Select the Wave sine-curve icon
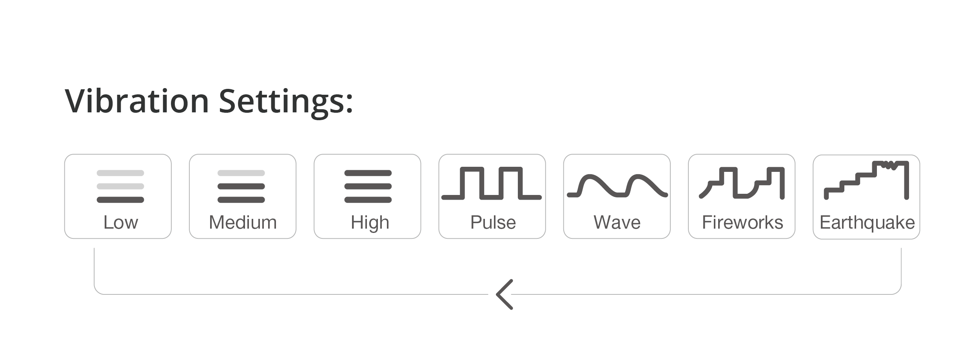Screen dimensions: 980x359 coord(617,186)
